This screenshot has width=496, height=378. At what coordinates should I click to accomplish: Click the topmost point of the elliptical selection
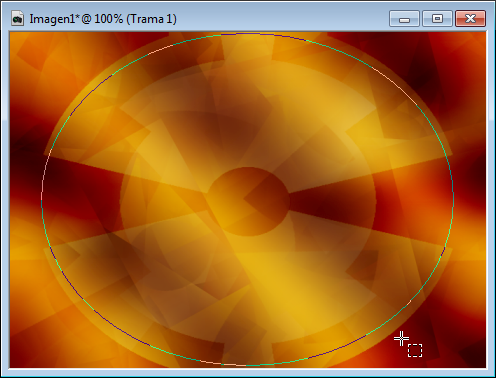click(x=247, y=33)
